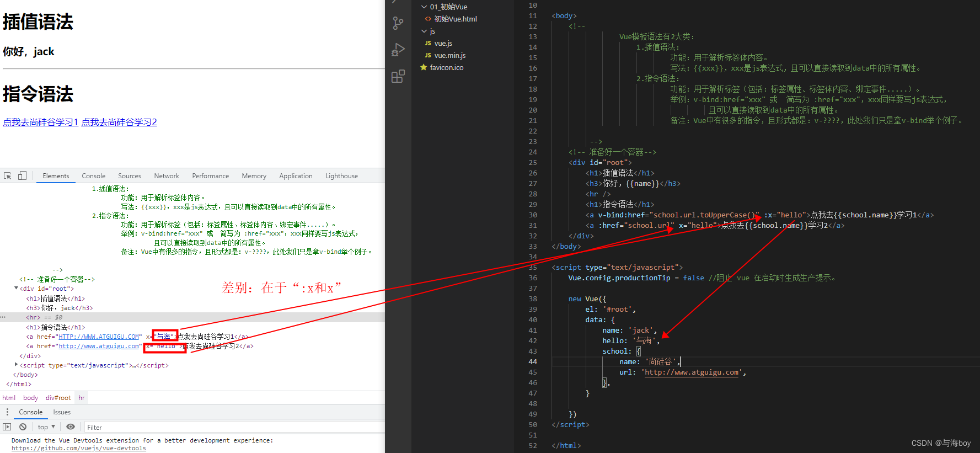Switch to the Performance tab
Viewport: 980px width, 453px height.
pos(211,176)
